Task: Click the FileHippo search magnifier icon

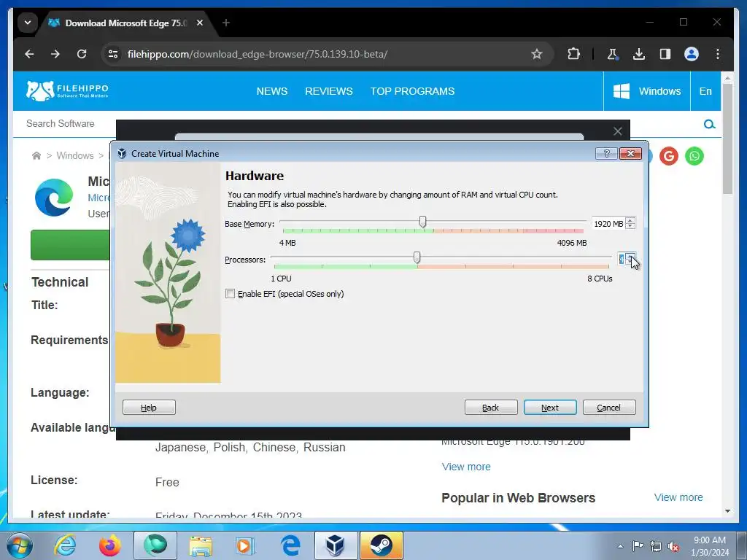Action: click(709, 124)
